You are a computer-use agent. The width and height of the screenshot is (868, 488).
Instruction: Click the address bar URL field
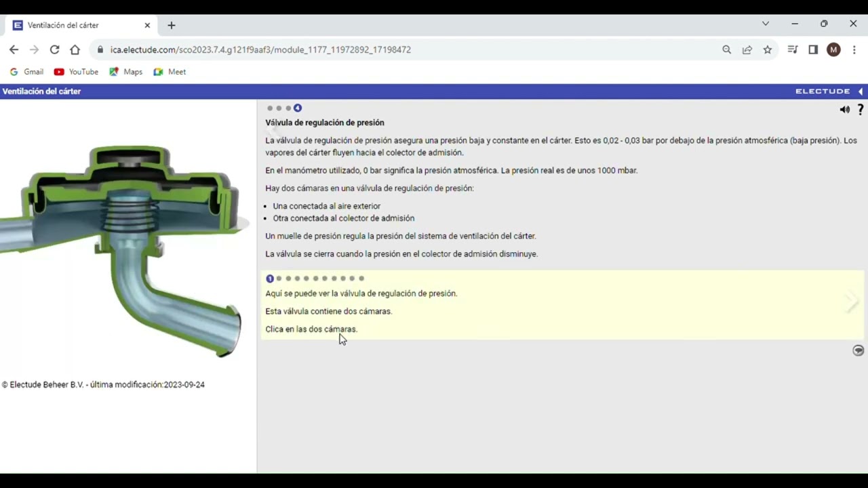407,49
